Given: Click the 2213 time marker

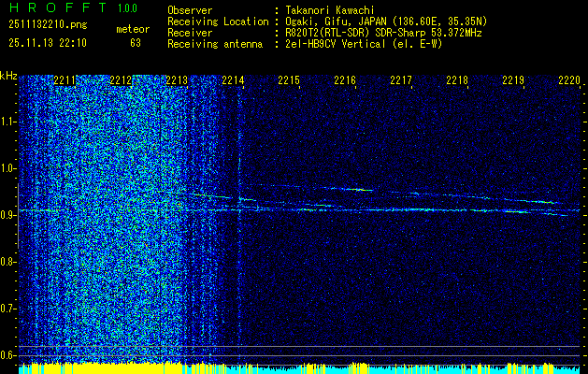Looking at the screenshot, I should tap(177, 80).
